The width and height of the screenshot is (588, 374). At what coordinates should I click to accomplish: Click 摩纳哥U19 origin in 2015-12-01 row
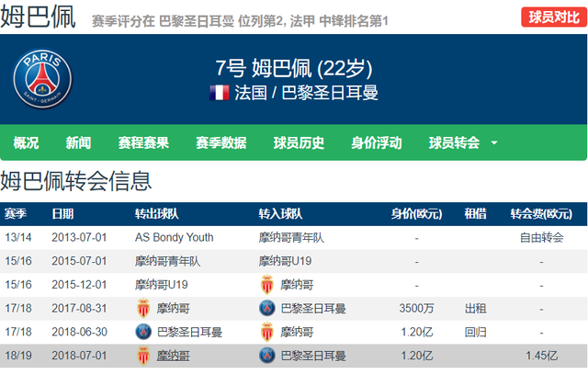162,285
